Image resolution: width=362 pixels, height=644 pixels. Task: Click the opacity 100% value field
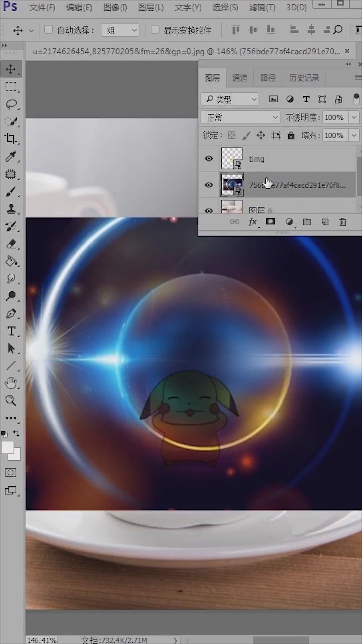[335, 117]
